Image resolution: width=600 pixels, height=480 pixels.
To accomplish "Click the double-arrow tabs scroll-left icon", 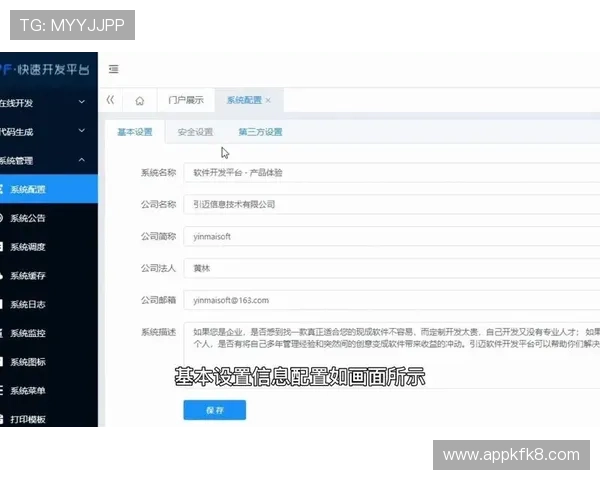I will pyautogui.click(x=110, y=100).
